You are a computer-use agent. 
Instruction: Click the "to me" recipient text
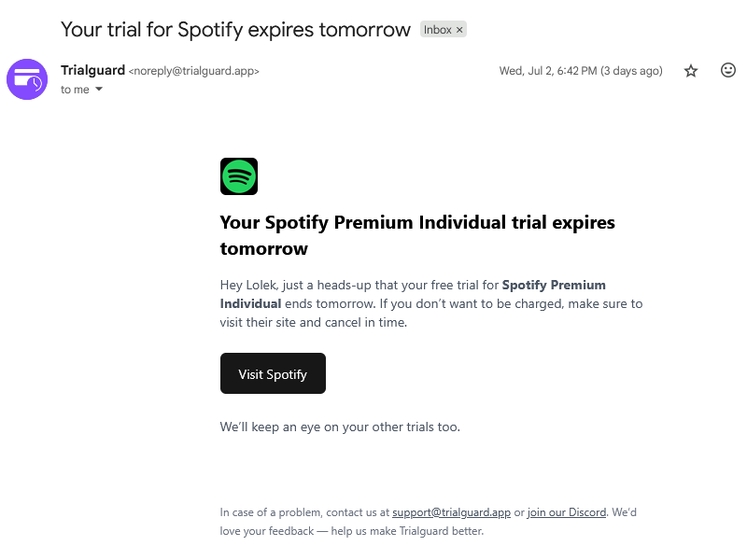click(x=75, y=90)
